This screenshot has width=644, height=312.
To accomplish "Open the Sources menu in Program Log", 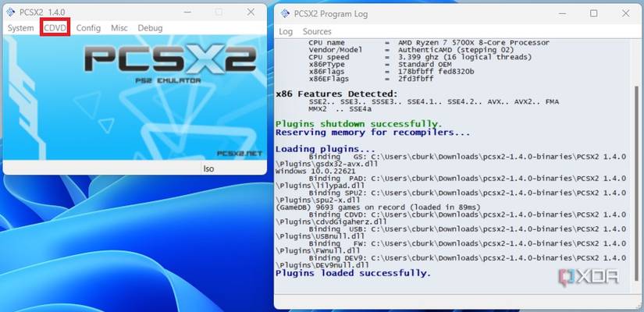I will click(317, 32).
